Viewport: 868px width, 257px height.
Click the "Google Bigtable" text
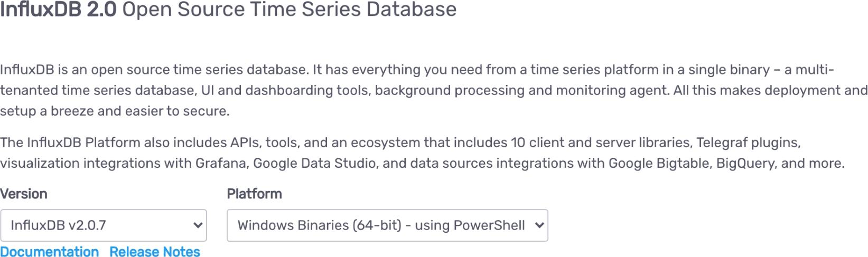tap(657, 163)
